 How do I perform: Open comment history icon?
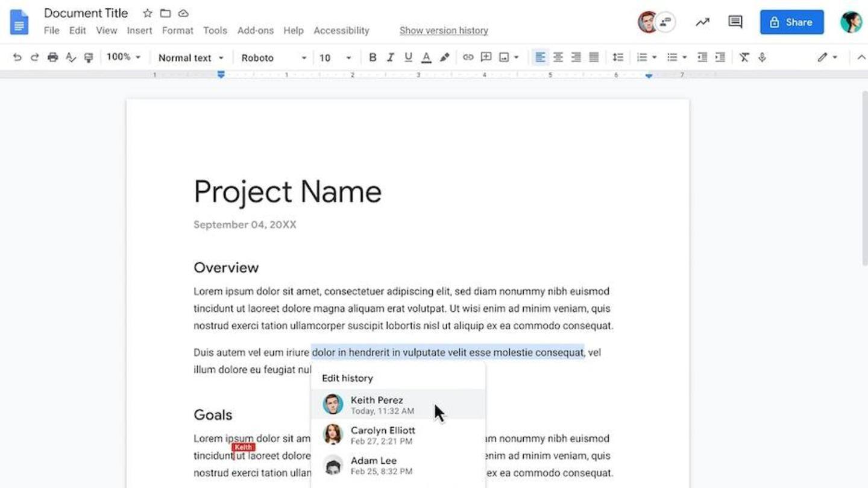(x=735, y=22)
